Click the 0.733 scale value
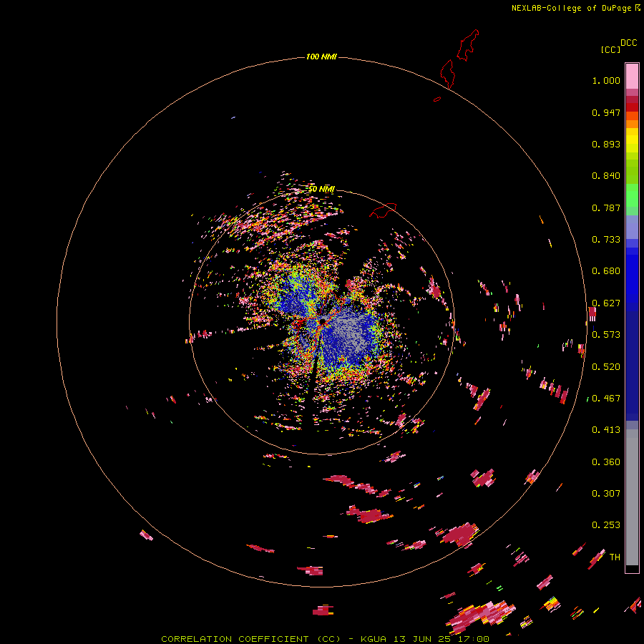The width and height of the screenshot is (644, 644). tap(606, 240)
